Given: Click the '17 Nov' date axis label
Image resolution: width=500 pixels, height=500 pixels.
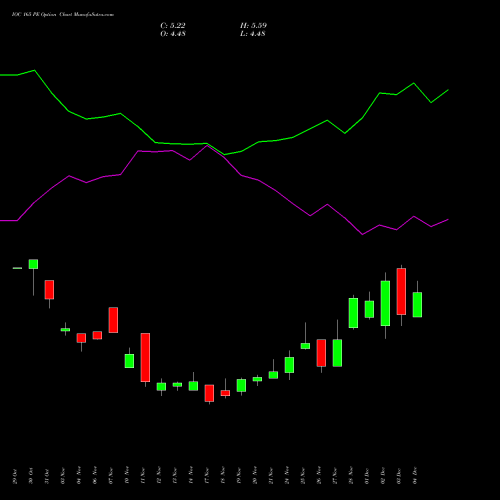Looking at the screenshot, I should tap(207, 476).
